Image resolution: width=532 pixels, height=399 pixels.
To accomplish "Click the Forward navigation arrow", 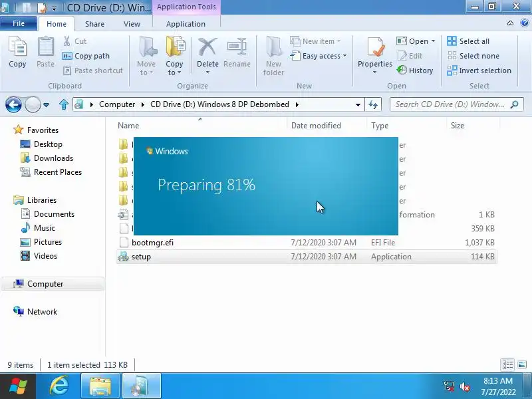I will (x=33, y=104).
